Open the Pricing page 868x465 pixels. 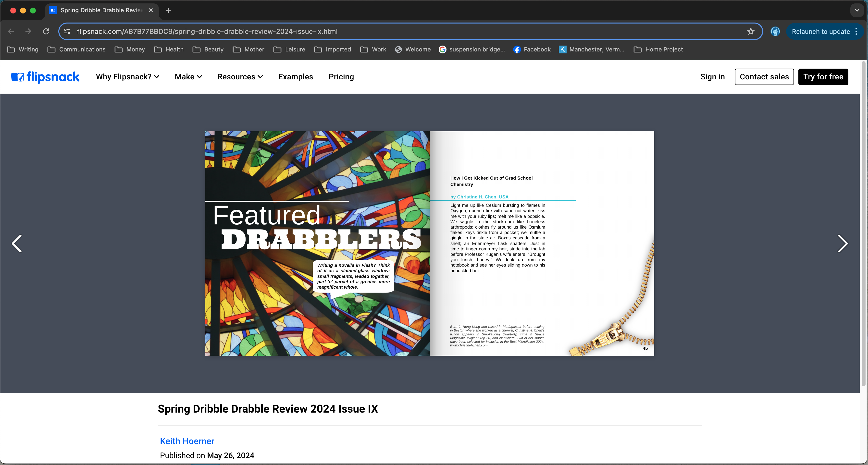341,77
